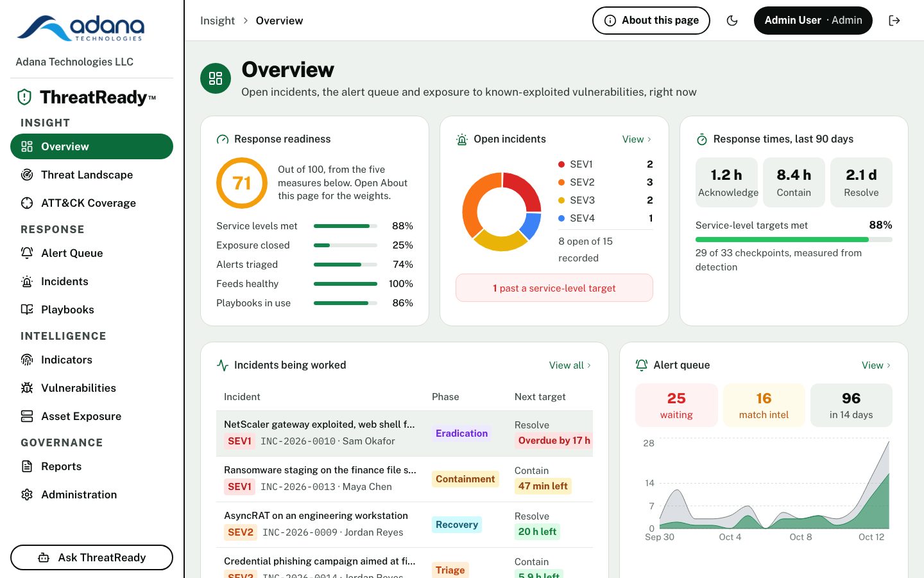Click the 96 in 14 days tile
The width and height of the screenshot is (924, 578).
pos(851,405)
